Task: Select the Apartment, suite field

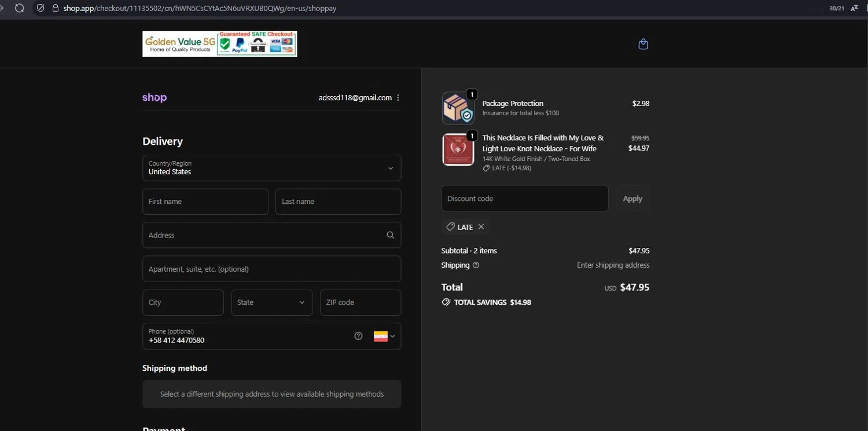Action: 271,269
